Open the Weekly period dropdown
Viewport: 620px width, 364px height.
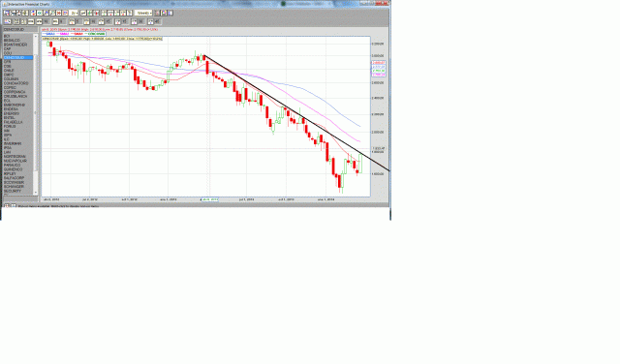coord(143,13)
